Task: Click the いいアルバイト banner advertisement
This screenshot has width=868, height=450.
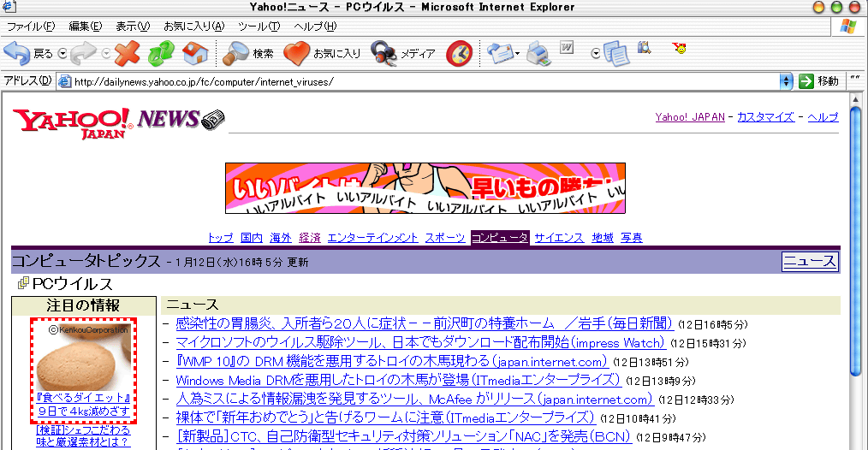Action: pyautogui.click(x=425, y=188)
